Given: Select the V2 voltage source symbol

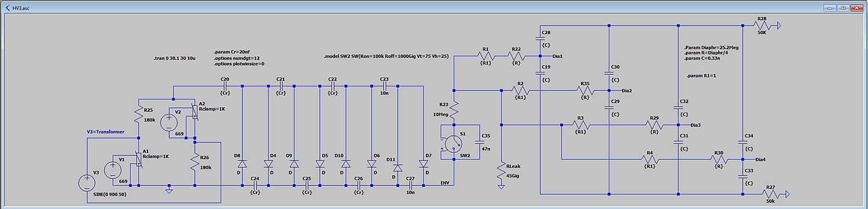Looking at the screenshot, I should (169, 122).
